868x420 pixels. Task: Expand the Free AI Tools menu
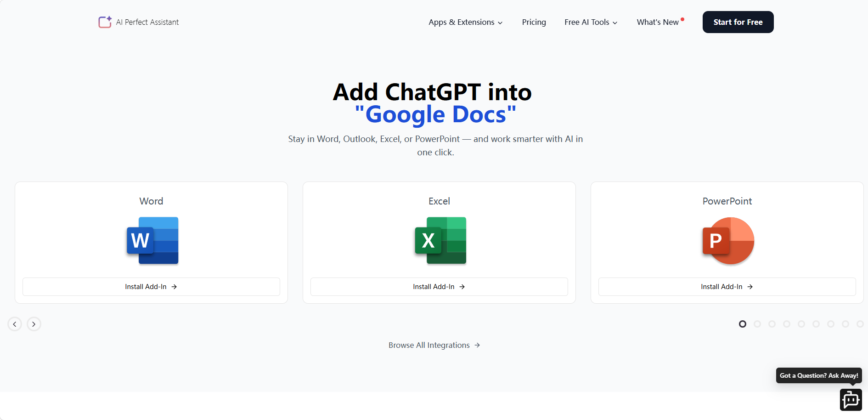coord(591,22)
